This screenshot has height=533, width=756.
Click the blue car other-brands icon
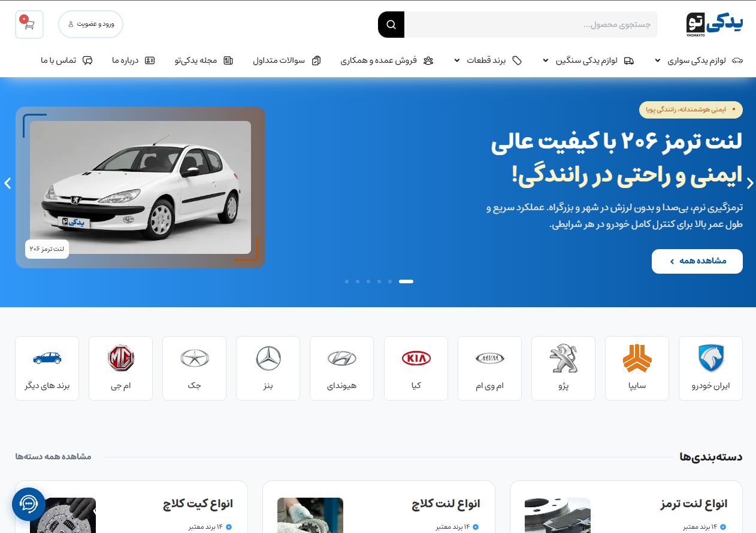coord(47,358)
